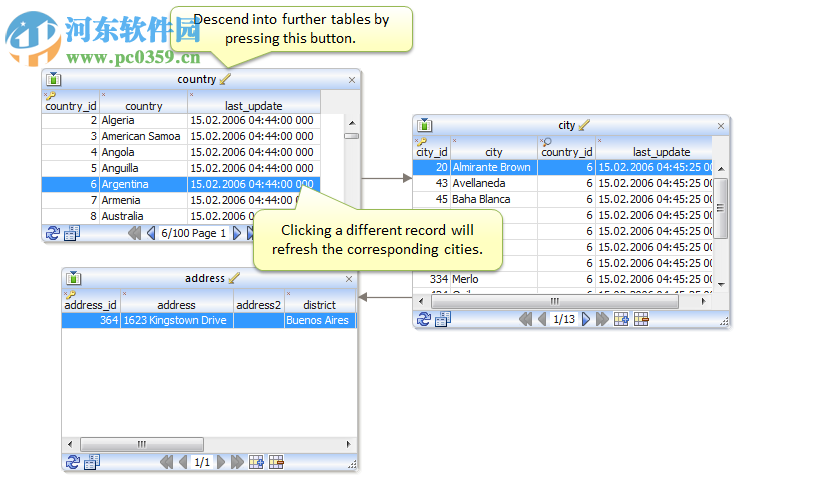Viewport: 822px width, 493px height.
Task: Click the insert row icon in the address footer
Action: 256,462
